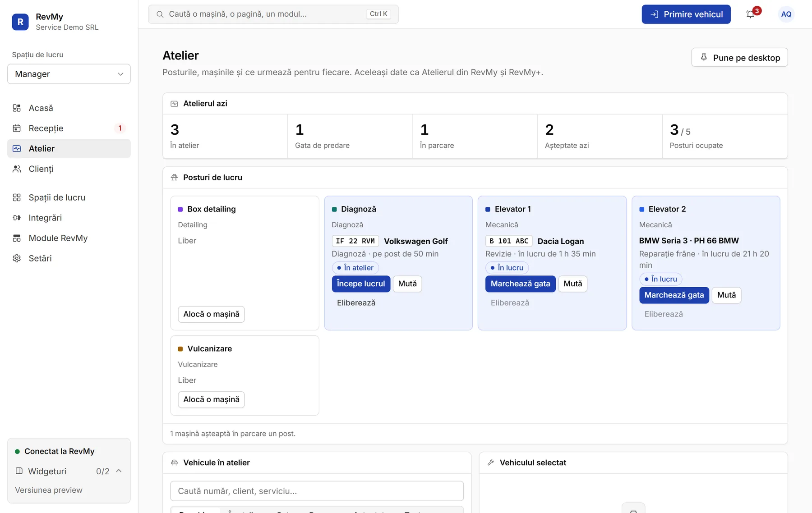Image resolution: width=812 pixels, height=513 pixels.
Task: Click the Vehicule în atelier car icon
Action: (x=174, y=463)
